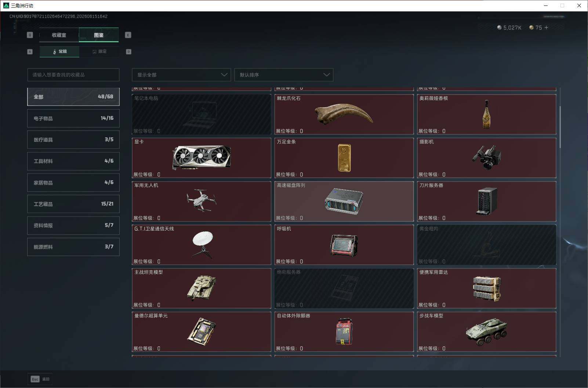
Task: Expand the 显示全部 filter dropdown
Action: click(181, 75)
